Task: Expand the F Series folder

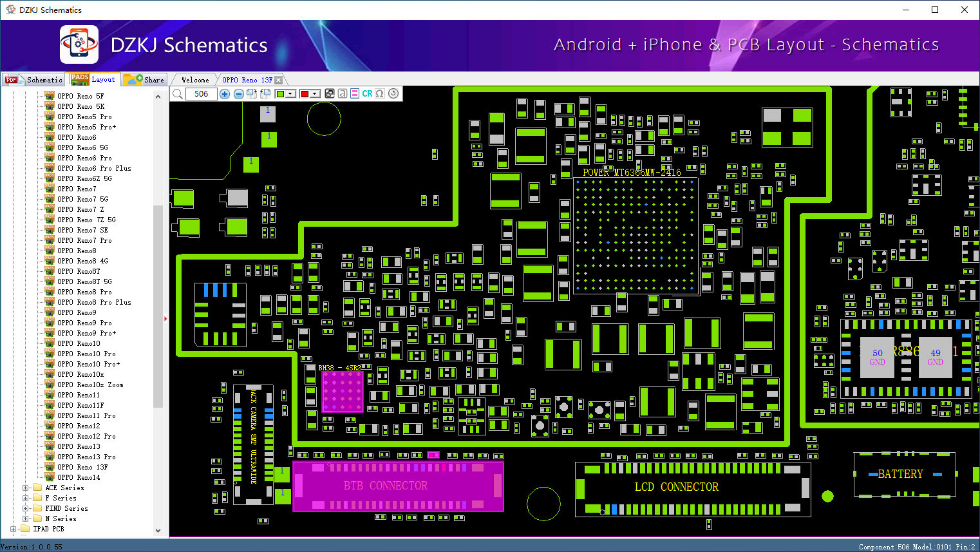Action: coord(26,498)
